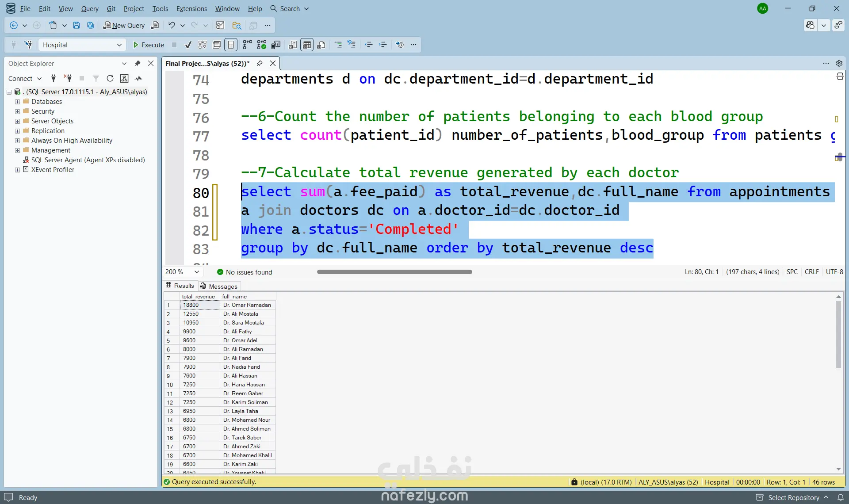Refresh the Object Explorer tree
Screen dimensions: 849x504
(110, 78)
